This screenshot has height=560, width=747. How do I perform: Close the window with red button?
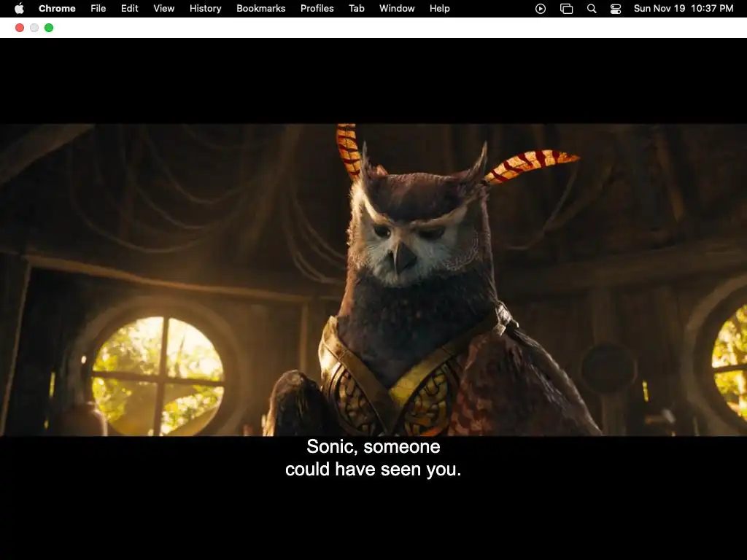pyautogui.click(x=20, y=28)
